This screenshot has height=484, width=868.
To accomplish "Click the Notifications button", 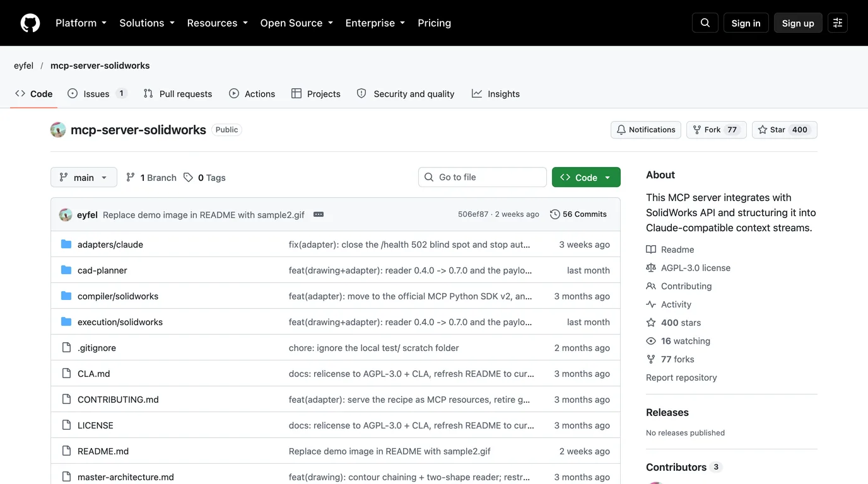I will coord(646,130).
